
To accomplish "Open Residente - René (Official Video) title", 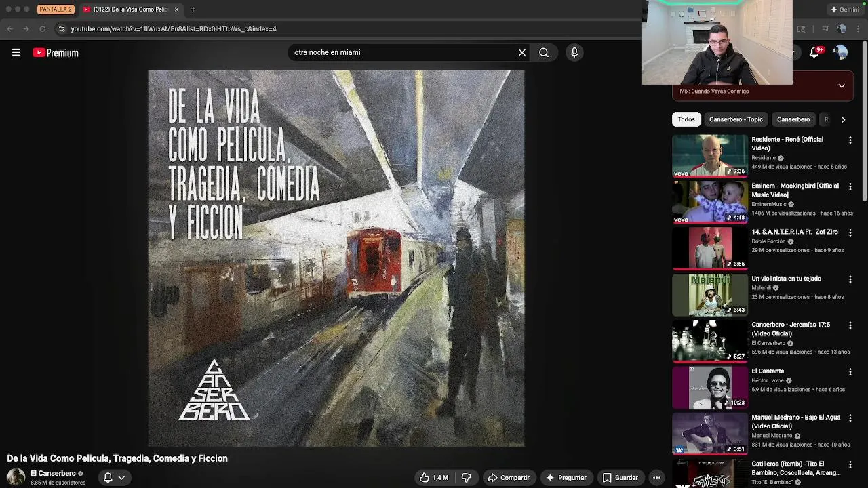I will click(x=787, y=144).
